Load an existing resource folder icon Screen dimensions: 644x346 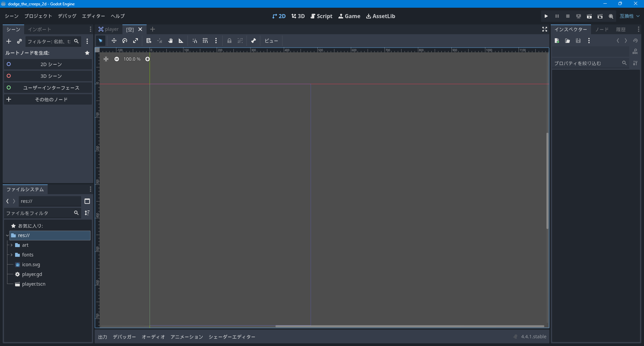(x=568, y=41)
